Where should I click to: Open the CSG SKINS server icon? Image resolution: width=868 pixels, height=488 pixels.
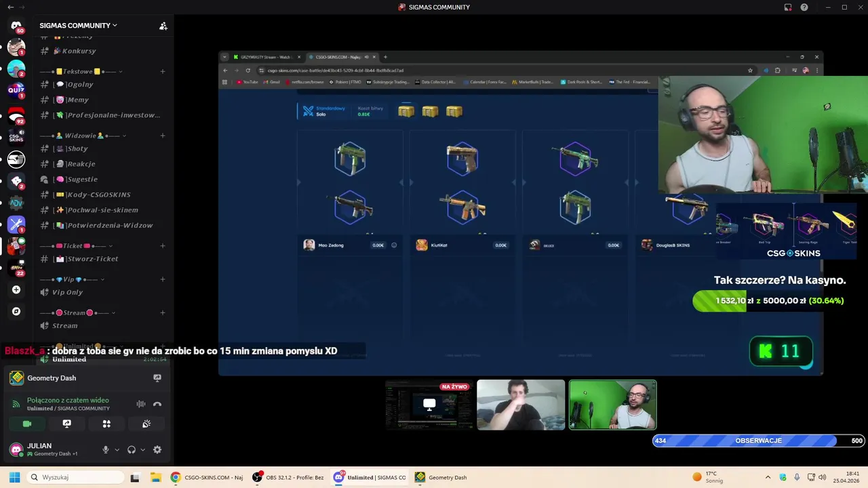pos(16,136)
